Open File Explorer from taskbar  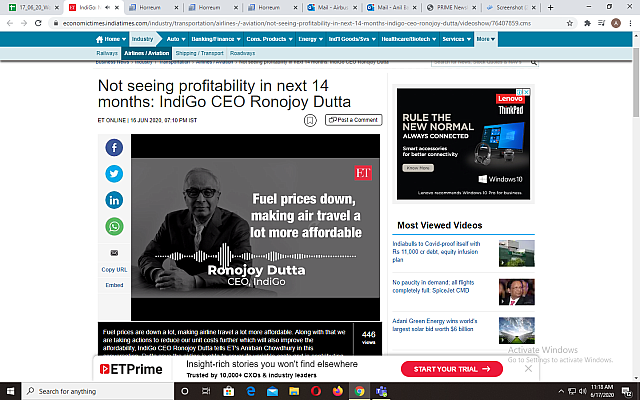coord(294,391)
